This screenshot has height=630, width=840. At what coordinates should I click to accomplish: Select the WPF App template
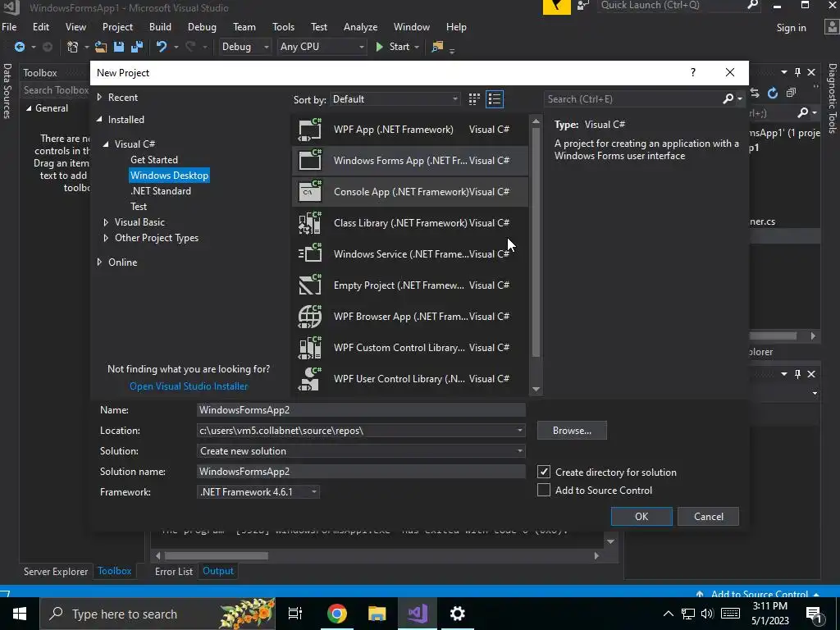[410, 130]
